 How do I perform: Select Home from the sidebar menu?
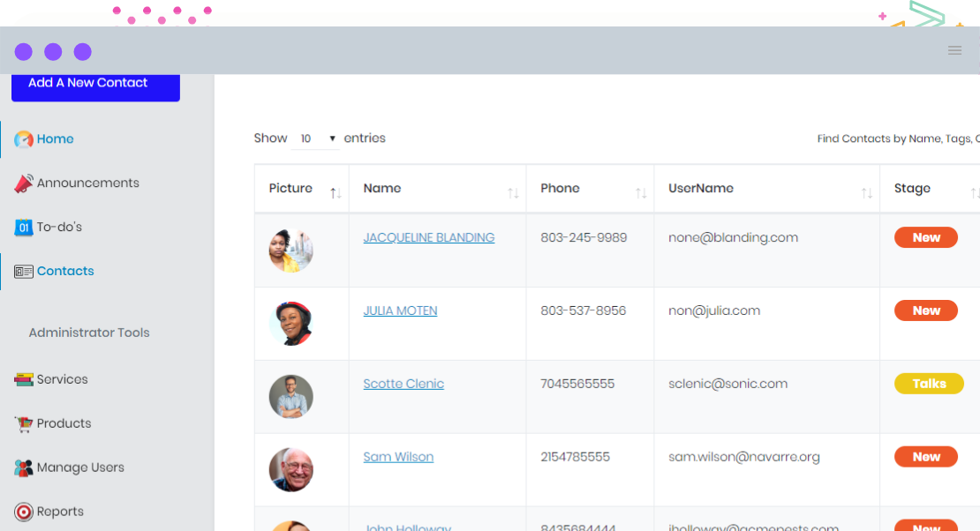[x=55, y=138]
